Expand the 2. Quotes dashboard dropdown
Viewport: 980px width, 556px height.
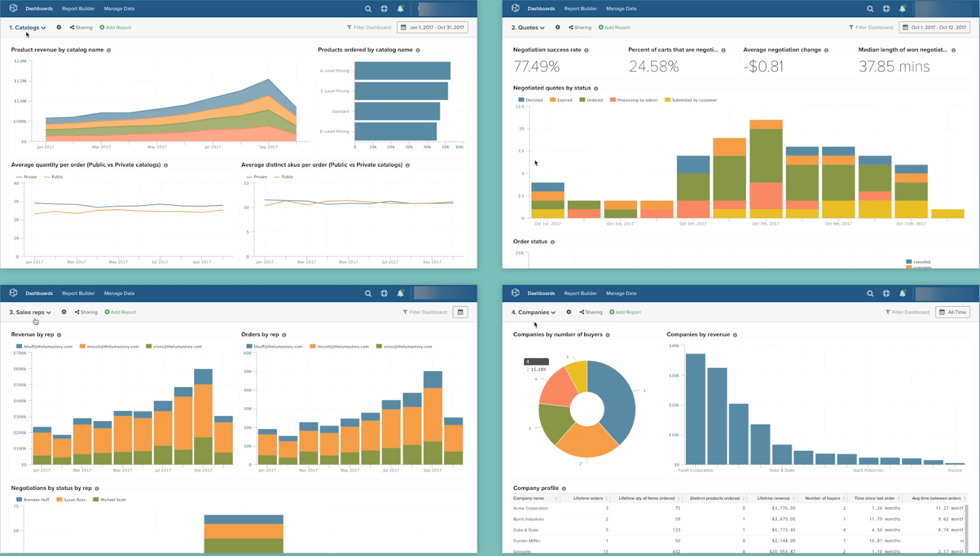528,28
